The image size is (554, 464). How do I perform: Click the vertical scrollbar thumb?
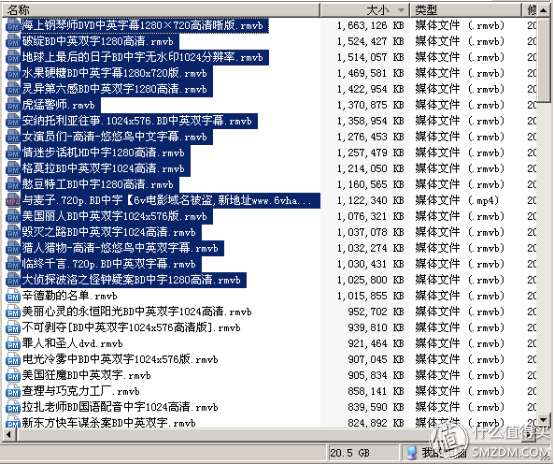tap(543, 59)
